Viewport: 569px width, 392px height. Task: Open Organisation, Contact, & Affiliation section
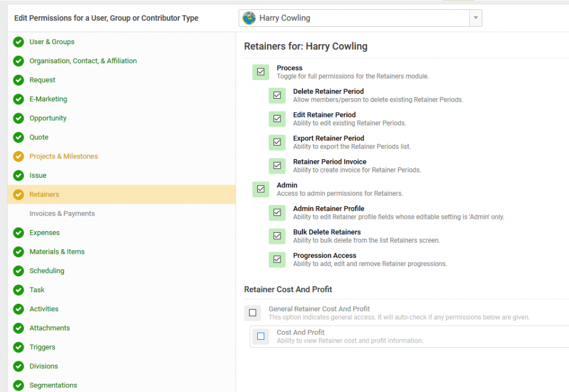[83, 61]
